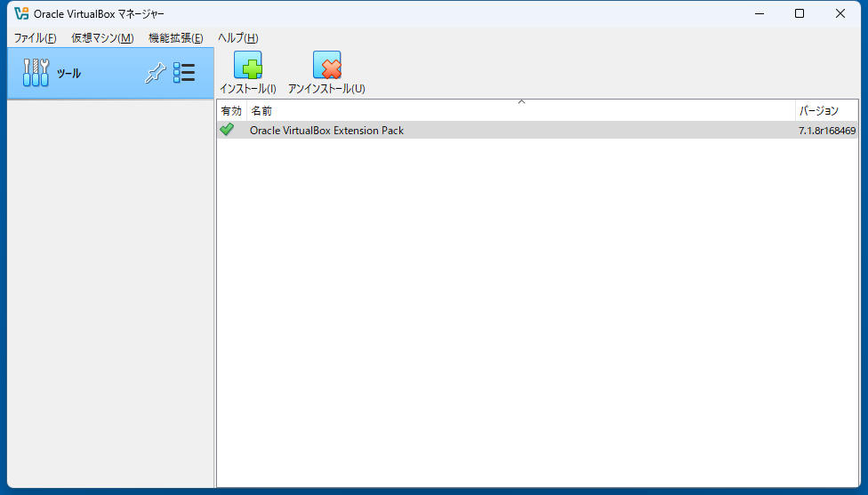Minimize the VirtualBox Manager window
Image resolution: width=868 pixels, height=495 pixels.
[x=759, y=13]
